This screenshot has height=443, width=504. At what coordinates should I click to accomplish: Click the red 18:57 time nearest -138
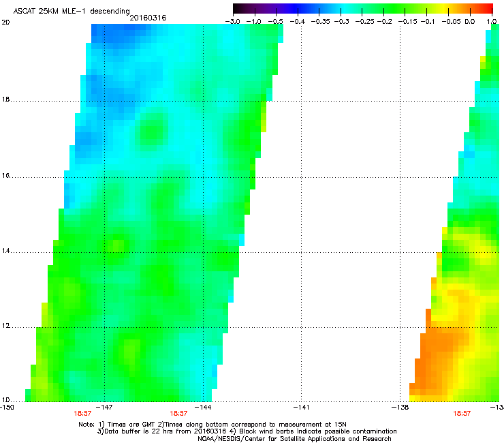(x=462, y=414)
